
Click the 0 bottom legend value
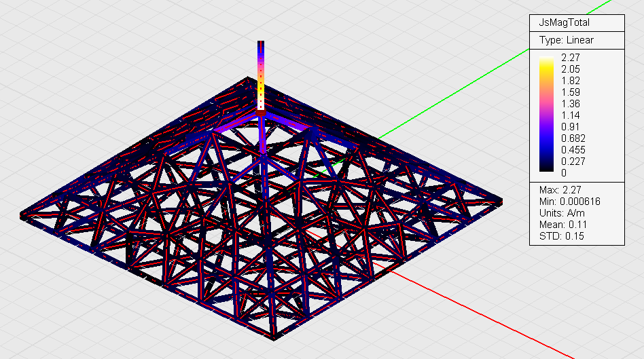pyautogui.click(x=563, y=173)
